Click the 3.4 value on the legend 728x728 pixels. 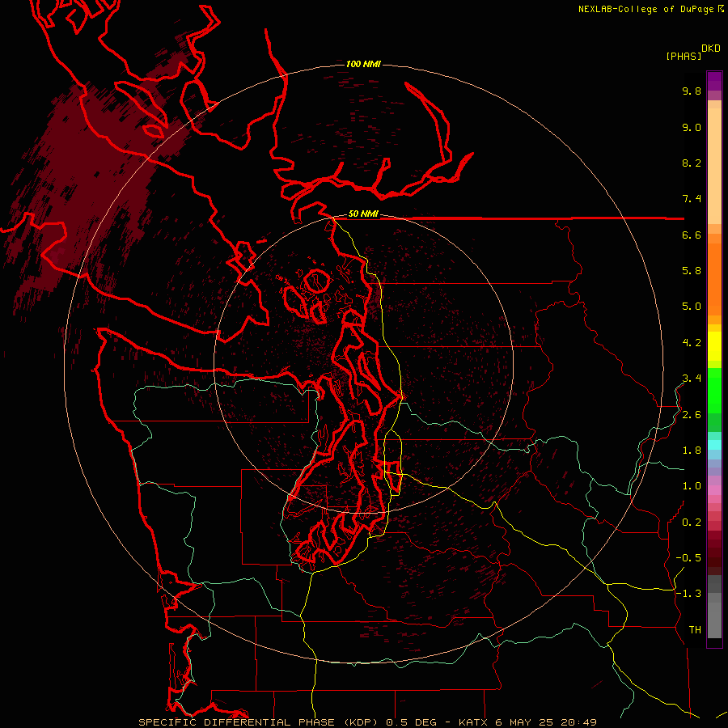(692, 379)
